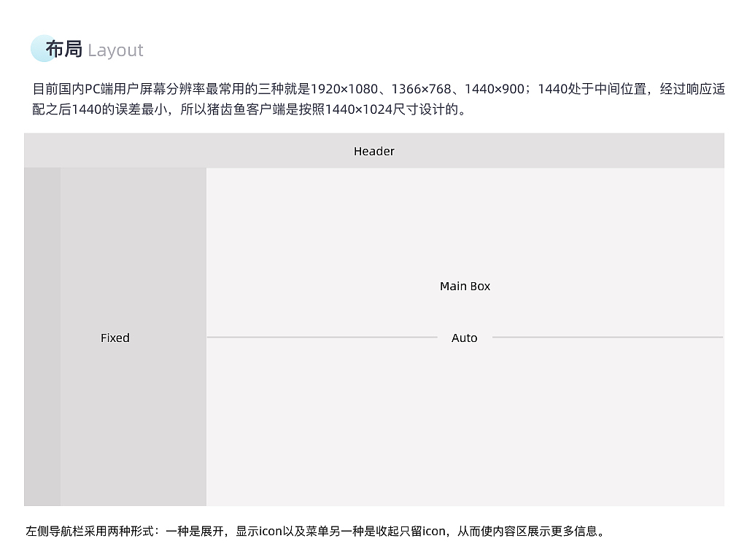Image resolution: width=747 pixels, height=560 pixels.
Task: Click the bottom of the icon-only column
Action: (x=42, y=489)
